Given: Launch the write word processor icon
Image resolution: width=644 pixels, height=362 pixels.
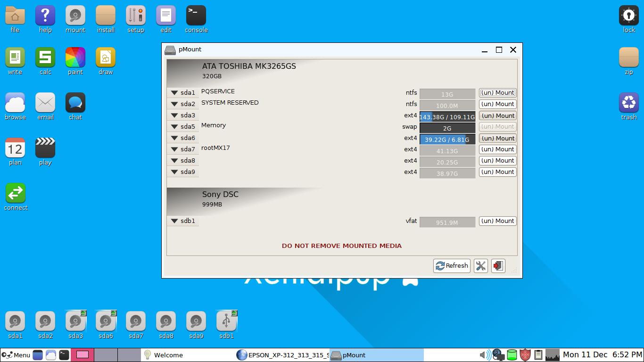Looking at the screenshot, I should pyautogui.click(x=15, y=61).
